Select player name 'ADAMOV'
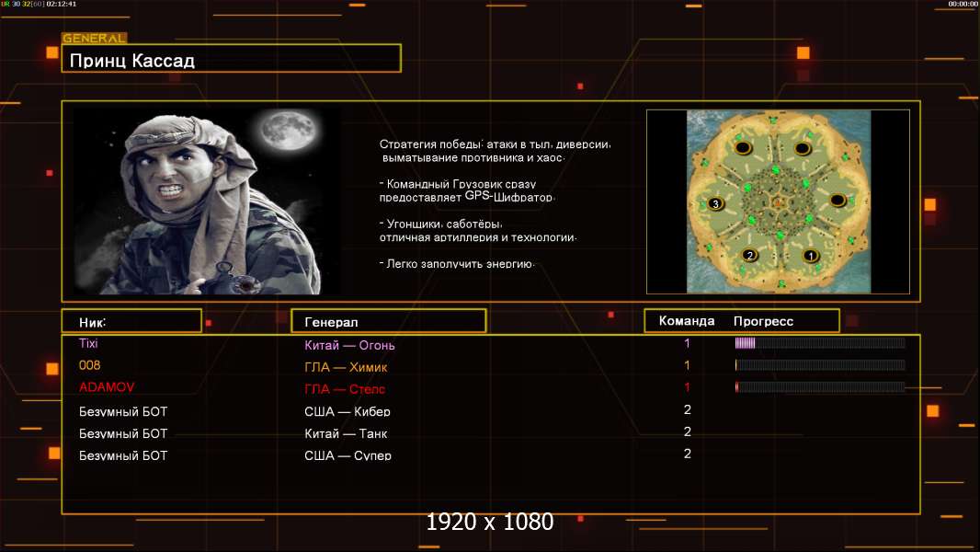 pyautogui.click(x=107, y=387)
